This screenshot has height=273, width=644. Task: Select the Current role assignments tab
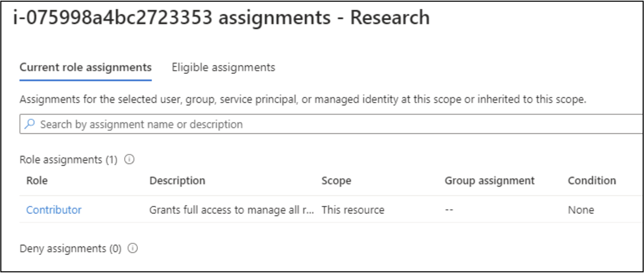[x=86, y=67]
